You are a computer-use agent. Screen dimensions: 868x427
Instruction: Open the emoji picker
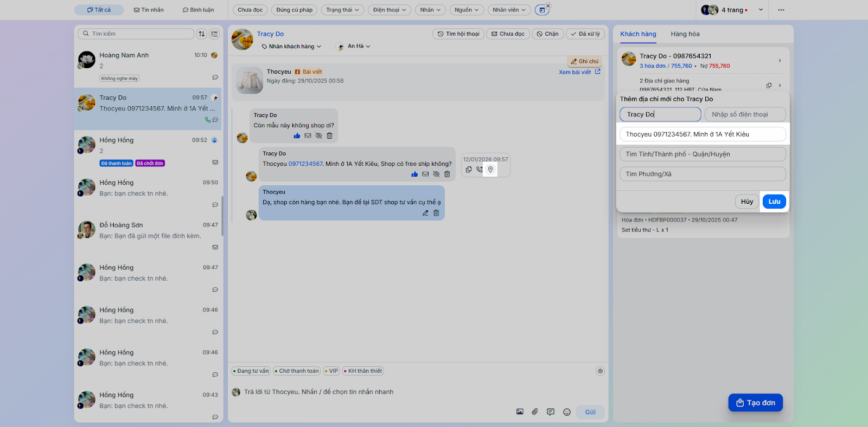tap(567, 412)
